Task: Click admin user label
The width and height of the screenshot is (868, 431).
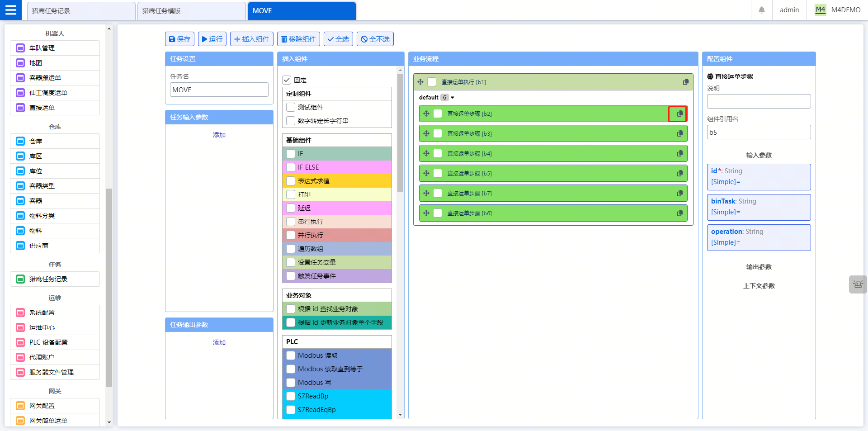Action: [x=789, y=10]
